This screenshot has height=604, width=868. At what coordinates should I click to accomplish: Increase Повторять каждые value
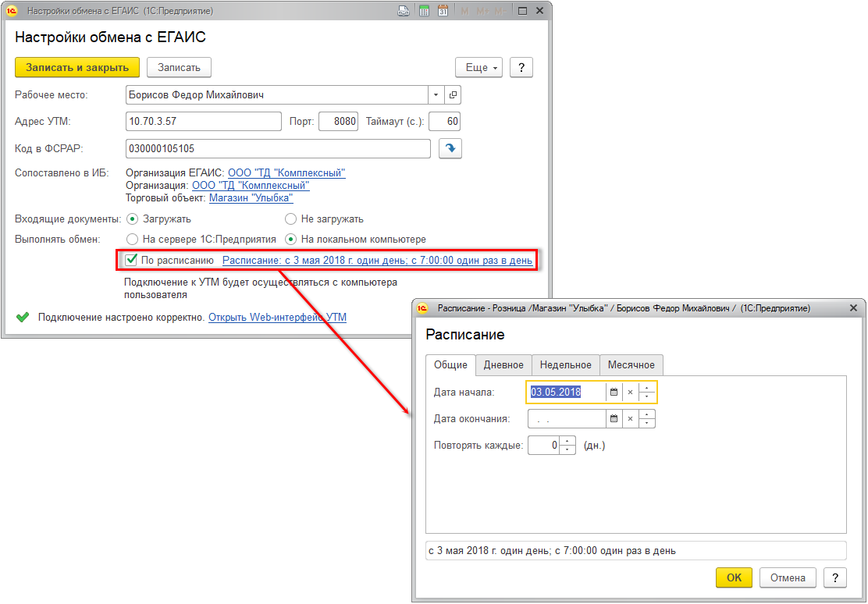567,441
